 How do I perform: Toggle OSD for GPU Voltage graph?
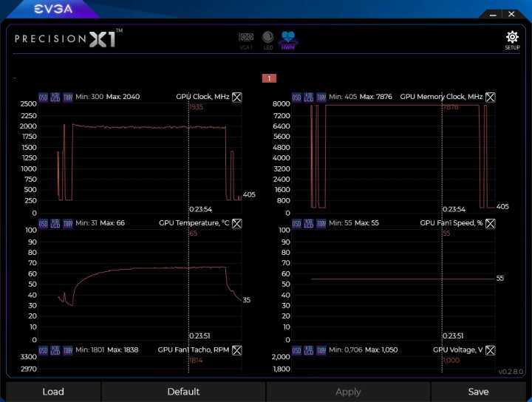296,350
